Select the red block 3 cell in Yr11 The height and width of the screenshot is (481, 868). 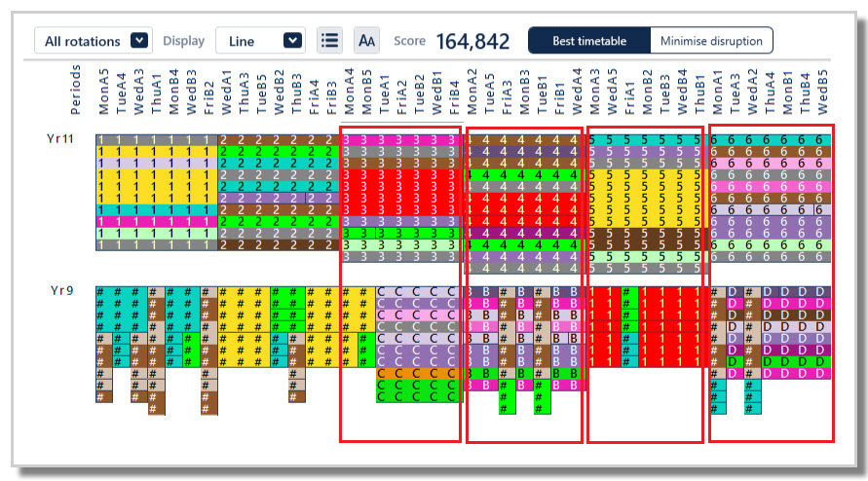click(399, 192)
